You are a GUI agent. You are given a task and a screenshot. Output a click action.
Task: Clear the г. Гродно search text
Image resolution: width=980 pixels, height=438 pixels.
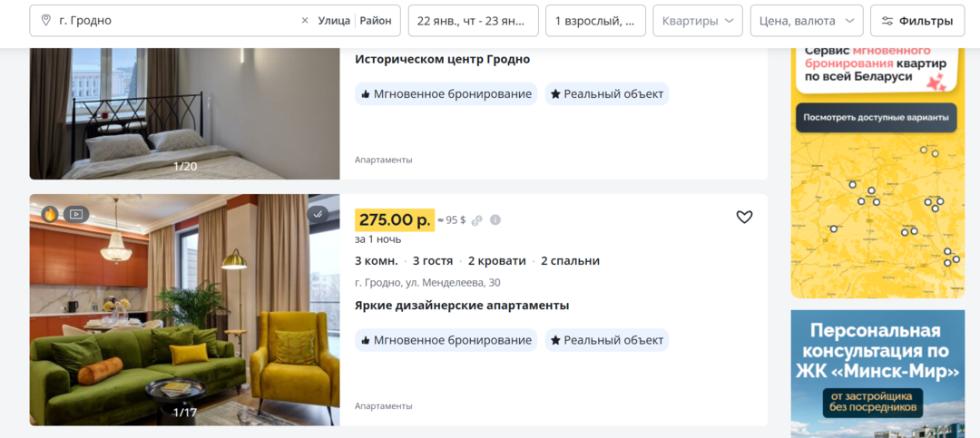click(x=305, y=21)
